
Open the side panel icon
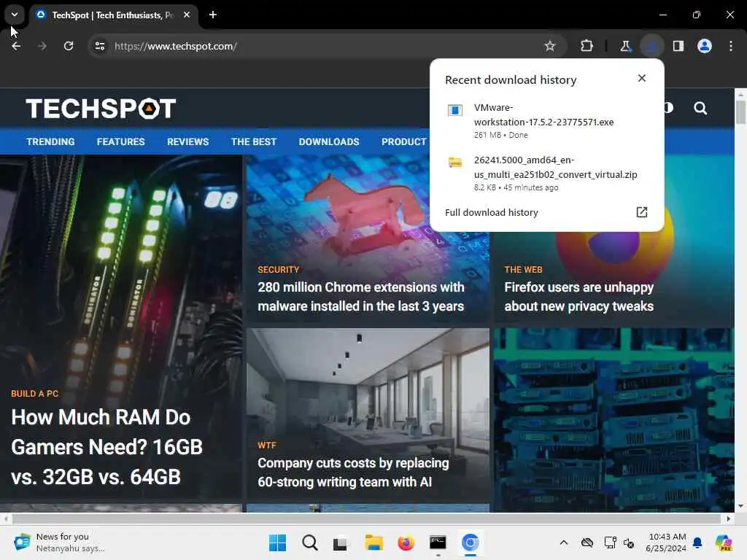(678, 46)
